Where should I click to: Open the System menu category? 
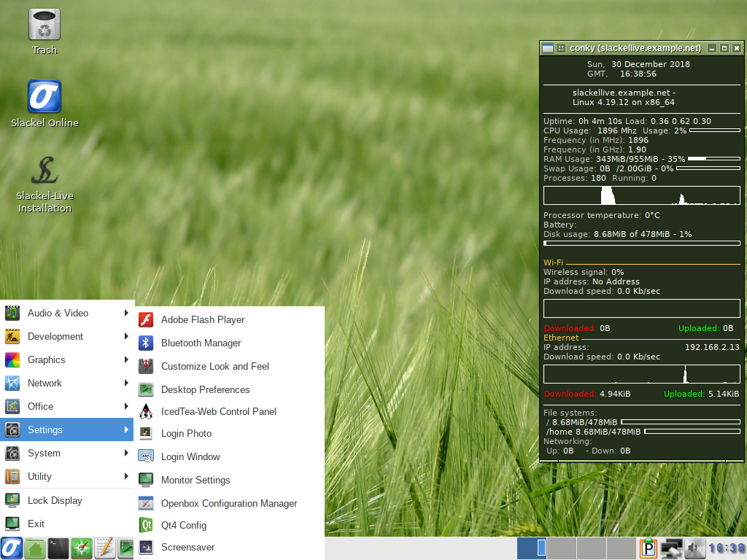coord(66,453)
